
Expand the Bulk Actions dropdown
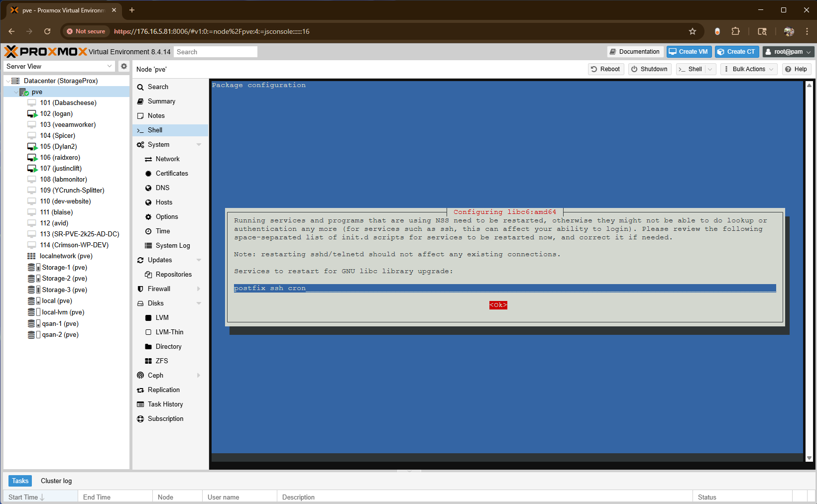749,69
